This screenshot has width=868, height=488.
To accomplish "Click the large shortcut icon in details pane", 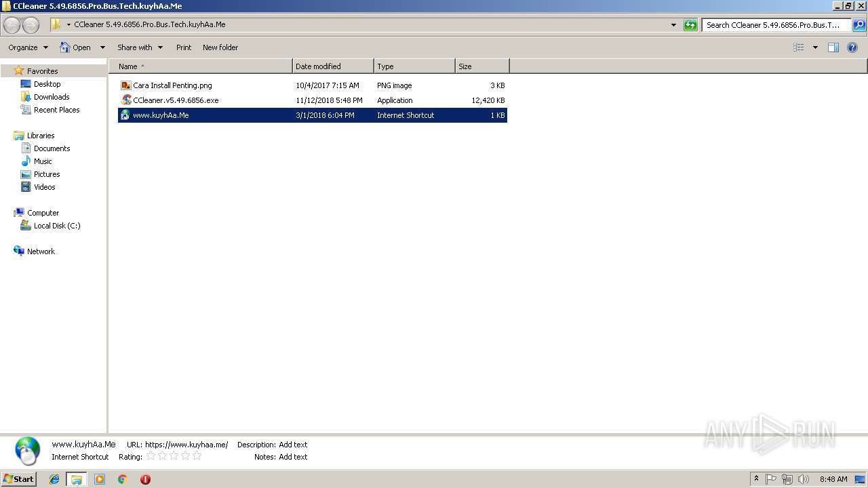I will (x=28, y=451).
